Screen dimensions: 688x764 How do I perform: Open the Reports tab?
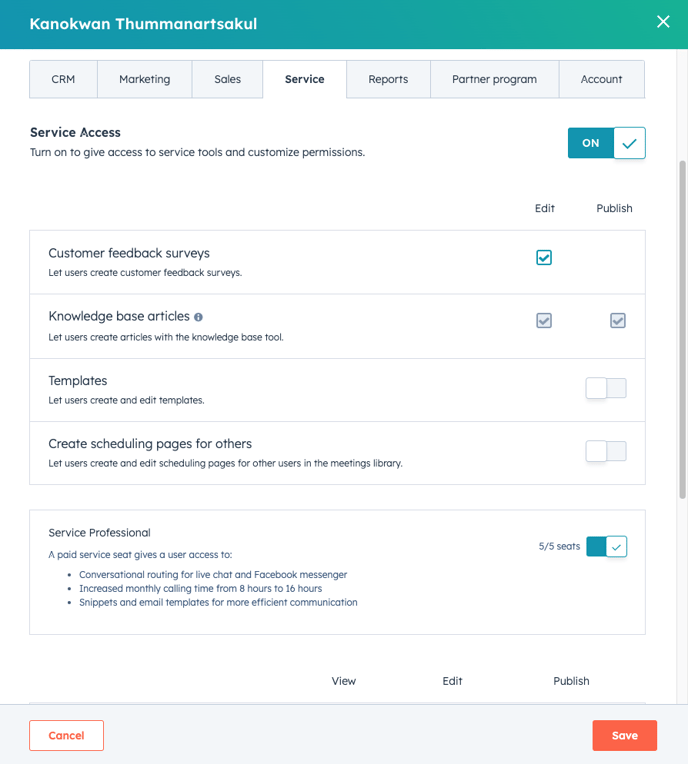(x=388, y=79)
